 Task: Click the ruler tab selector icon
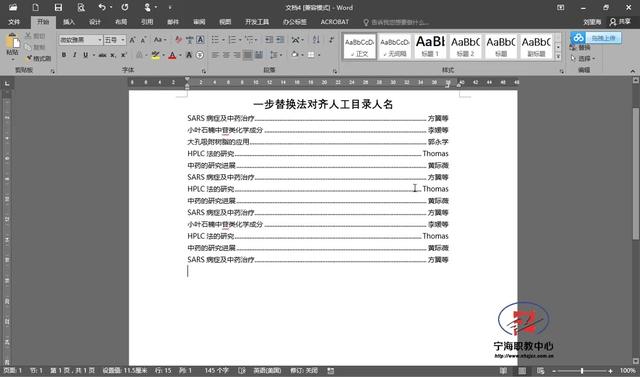pyautogui.click(x=7, y=84)
